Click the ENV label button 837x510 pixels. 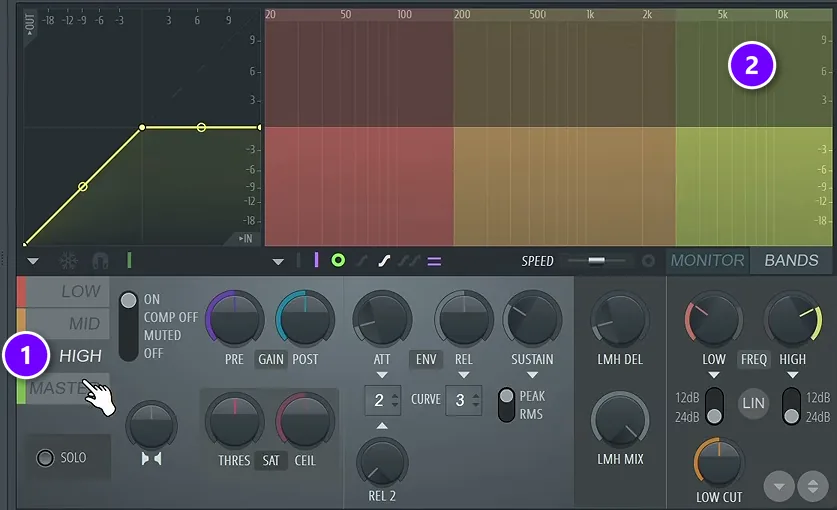click(x=426, y=359)
